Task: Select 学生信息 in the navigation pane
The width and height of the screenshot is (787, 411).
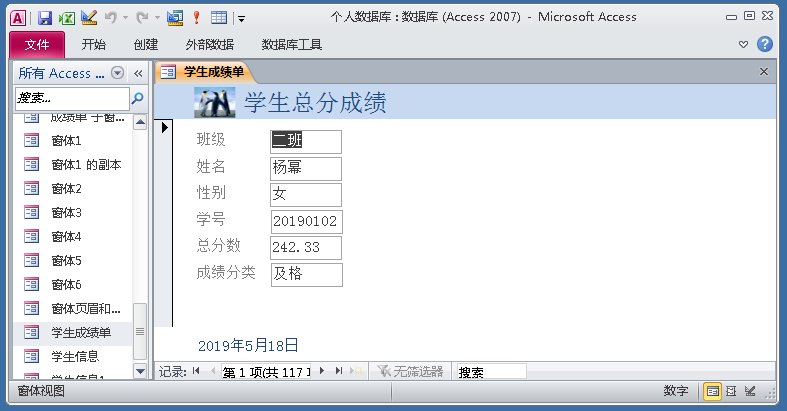Action: tap(73, 356)
